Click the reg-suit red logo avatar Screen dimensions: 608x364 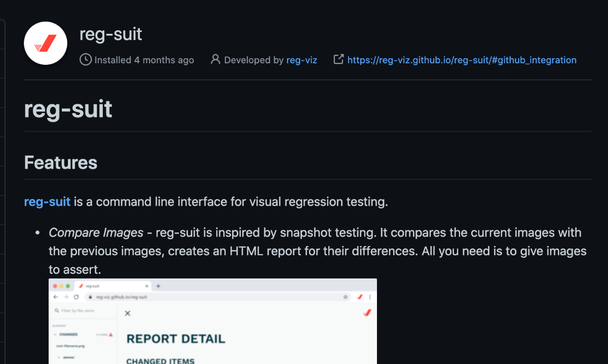click(46, 43)
